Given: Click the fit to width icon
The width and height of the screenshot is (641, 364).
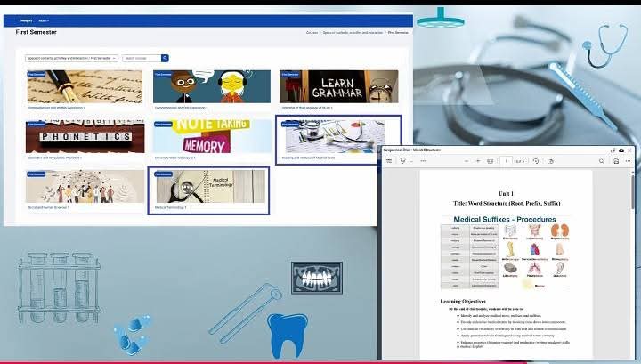Looking at the screenshot, I should tap(491, 161).
